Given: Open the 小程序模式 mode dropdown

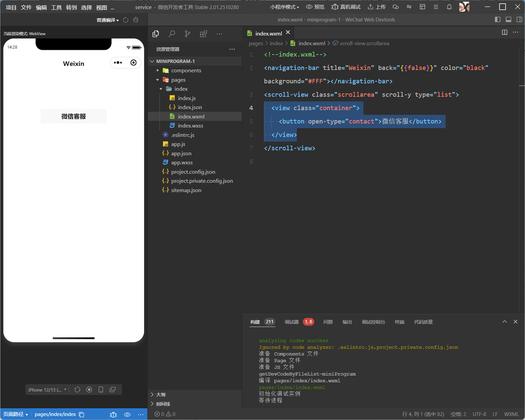Looking at the screenshot, I should tap(284, 7).
